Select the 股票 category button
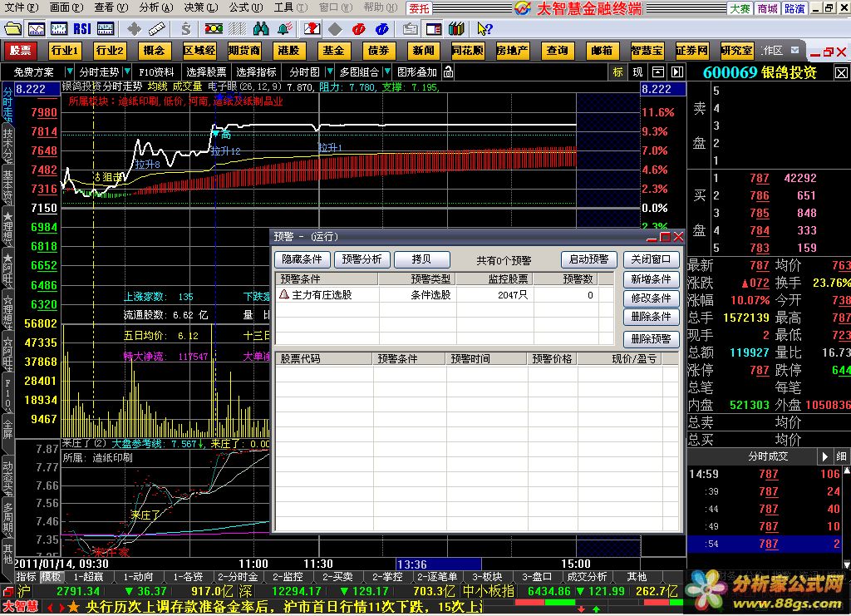Screen dimensions: 851x616 point(21,51)
